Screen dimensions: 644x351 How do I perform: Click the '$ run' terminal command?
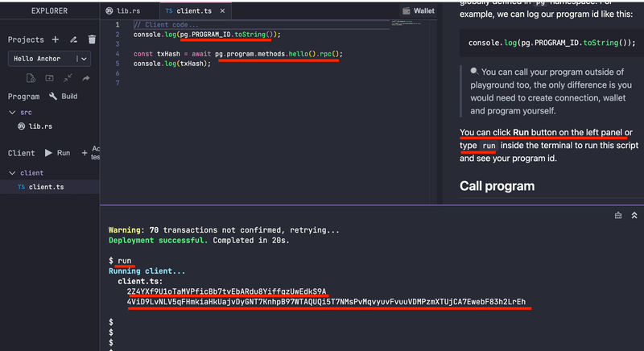(x=120, y=261)
